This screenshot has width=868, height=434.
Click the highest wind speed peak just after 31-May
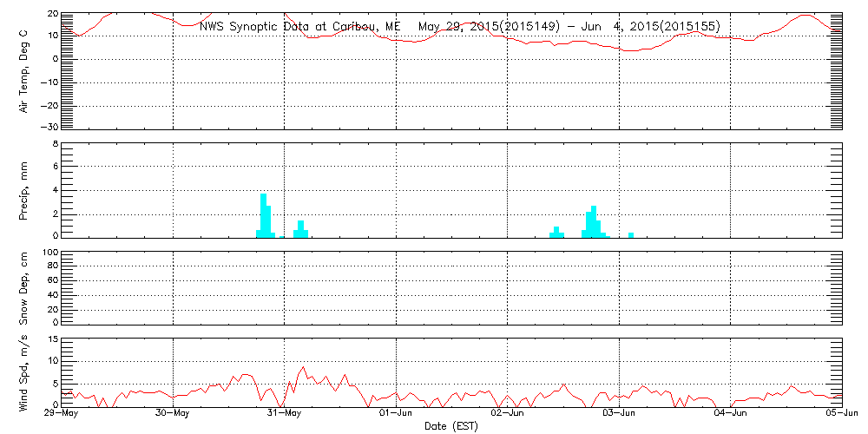click(x=303, y=367)
